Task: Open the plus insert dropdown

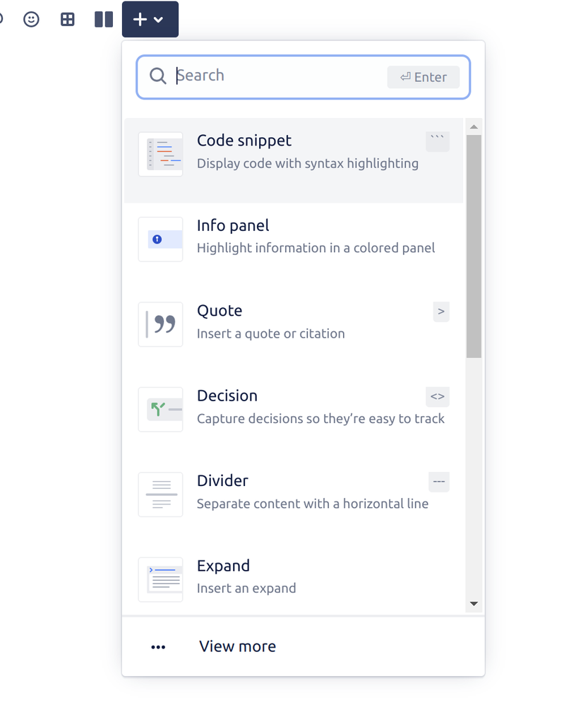Action: [140, 19]
